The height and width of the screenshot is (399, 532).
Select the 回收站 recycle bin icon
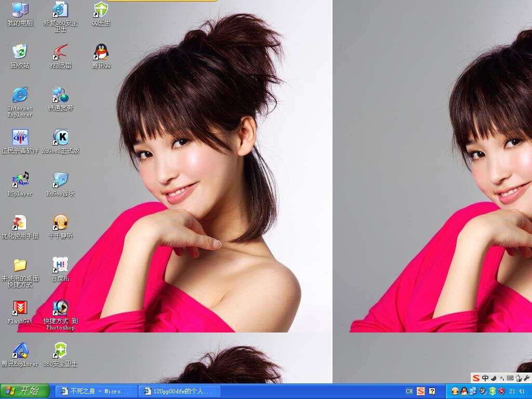click(20, 56)
